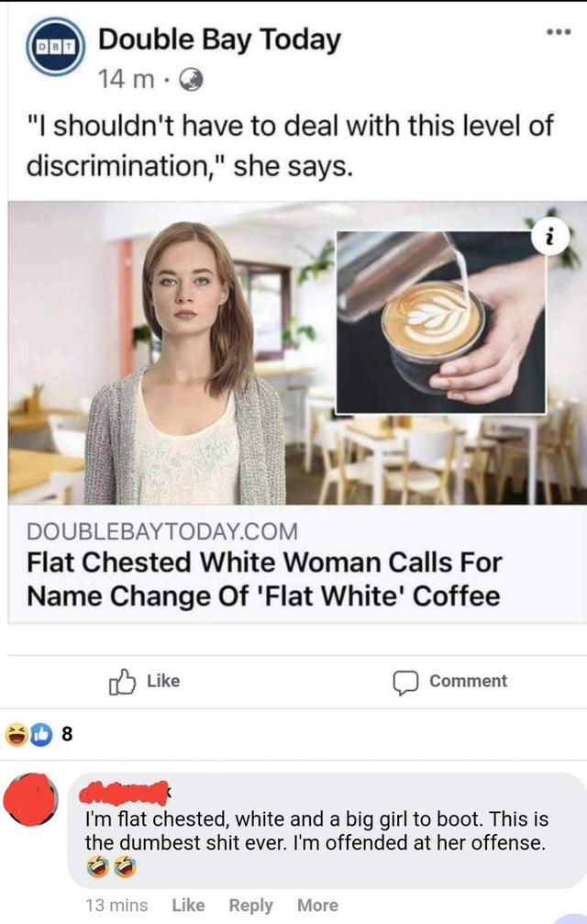
Task: View the 8 reactions count
Action: (x=67, y=734)
